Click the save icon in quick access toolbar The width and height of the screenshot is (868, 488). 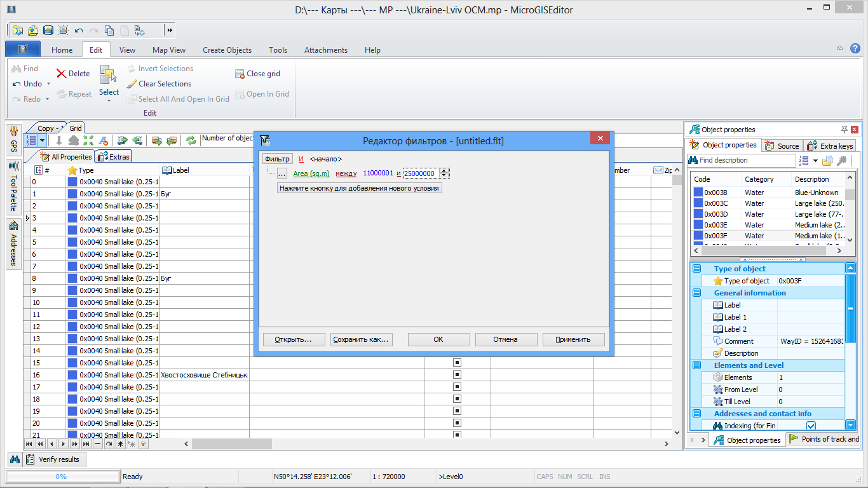coord(48,30)
